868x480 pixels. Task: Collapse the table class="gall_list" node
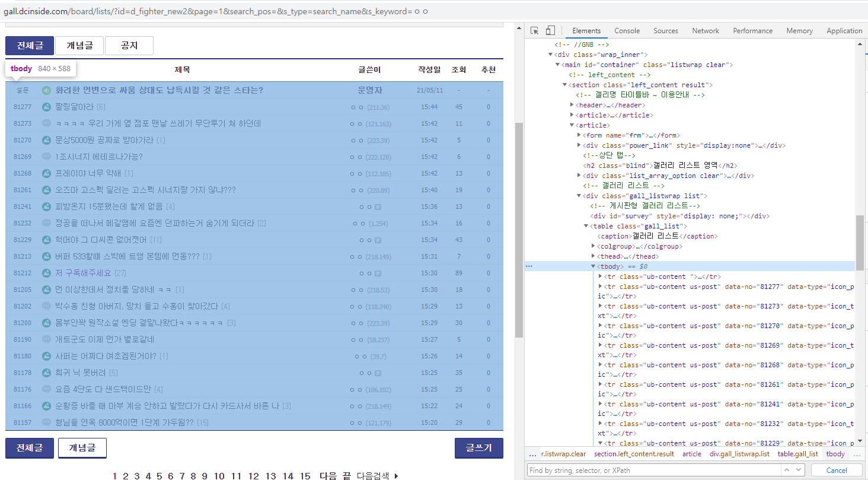[x=586, y=226]
